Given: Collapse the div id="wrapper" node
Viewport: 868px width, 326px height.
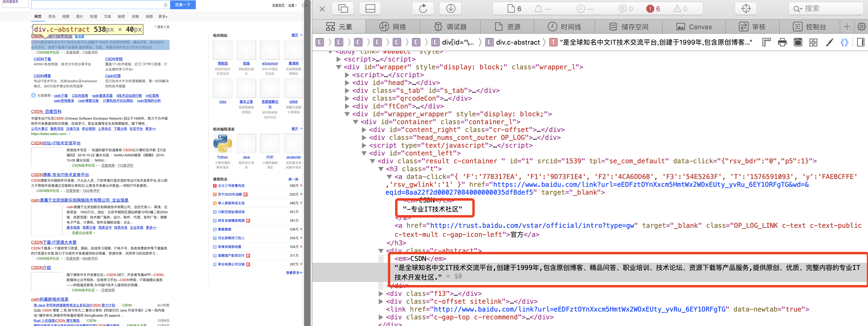Looking at the screenshot, I should [339, 67].
